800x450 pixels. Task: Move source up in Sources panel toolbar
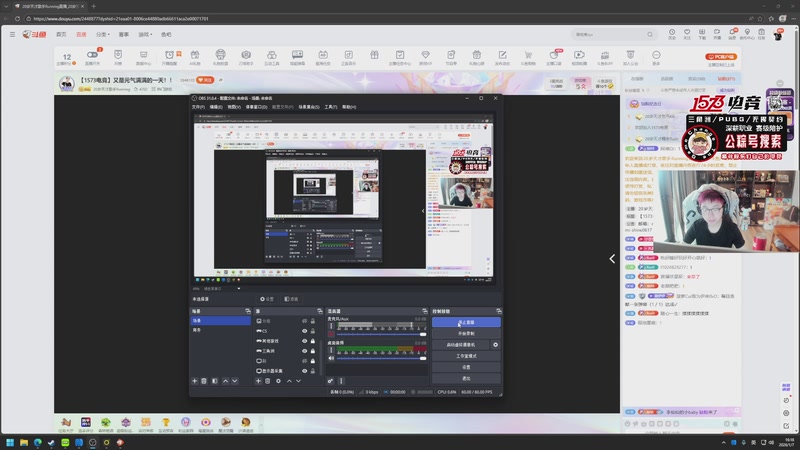289,381
